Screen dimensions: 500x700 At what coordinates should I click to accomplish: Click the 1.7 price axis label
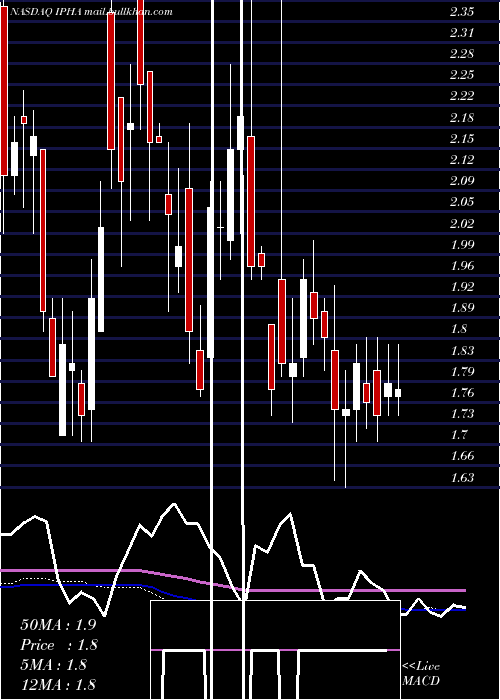[458, 435]
